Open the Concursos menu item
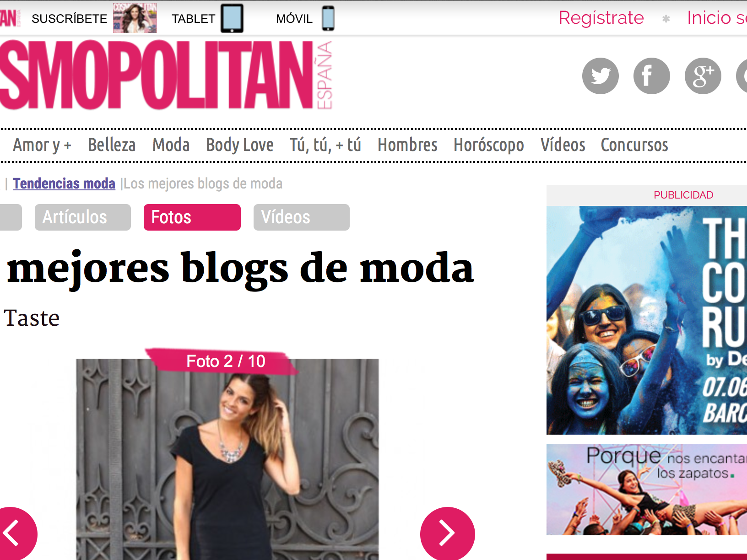 coord(634,145)
